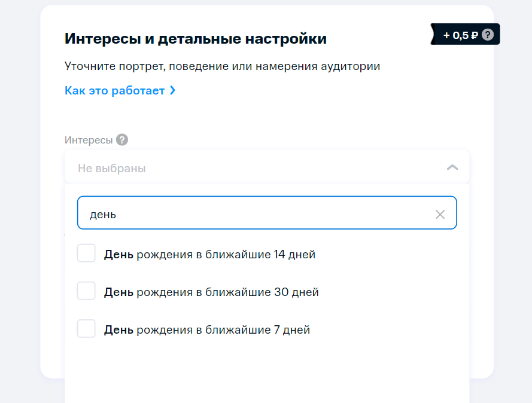This screenshot has height=403, width=532.
Task: Tick the checkbox for birthday within 14 days
Action: pyautogui.click(x=86, y=254)
